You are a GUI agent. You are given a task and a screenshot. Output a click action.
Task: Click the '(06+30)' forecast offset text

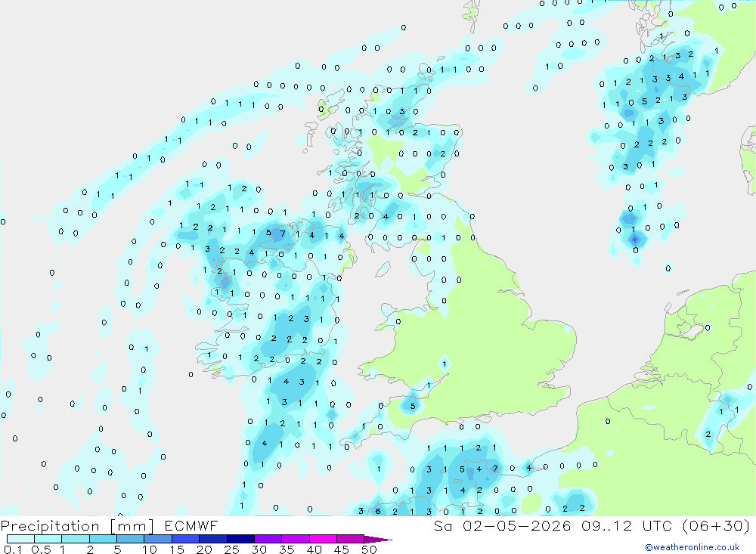717,526
